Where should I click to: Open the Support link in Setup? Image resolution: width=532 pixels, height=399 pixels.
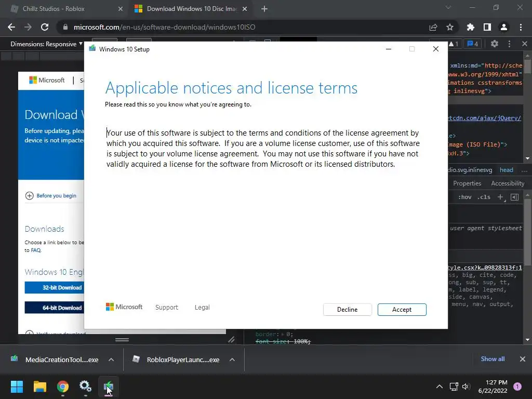(167, 308)
